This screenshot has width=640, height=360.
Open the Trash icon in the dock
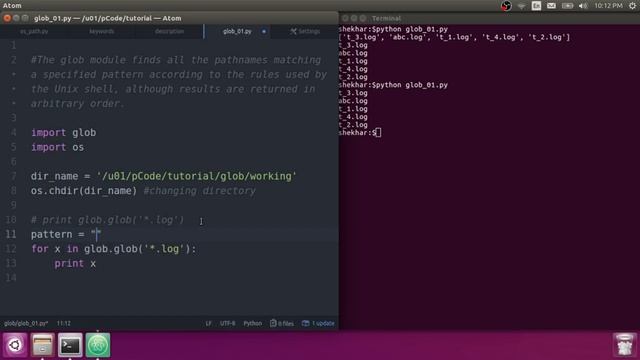[x=624, y=345]
